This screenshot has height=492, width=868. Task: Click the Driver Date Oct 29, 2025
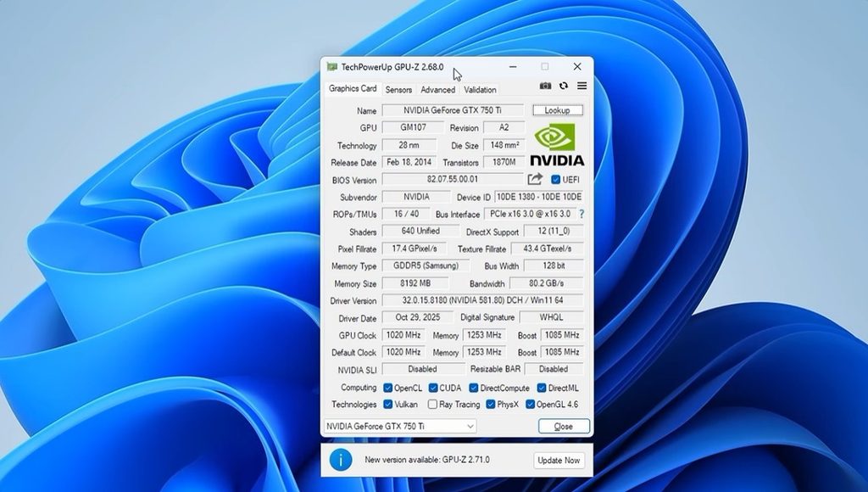(417, 317)
